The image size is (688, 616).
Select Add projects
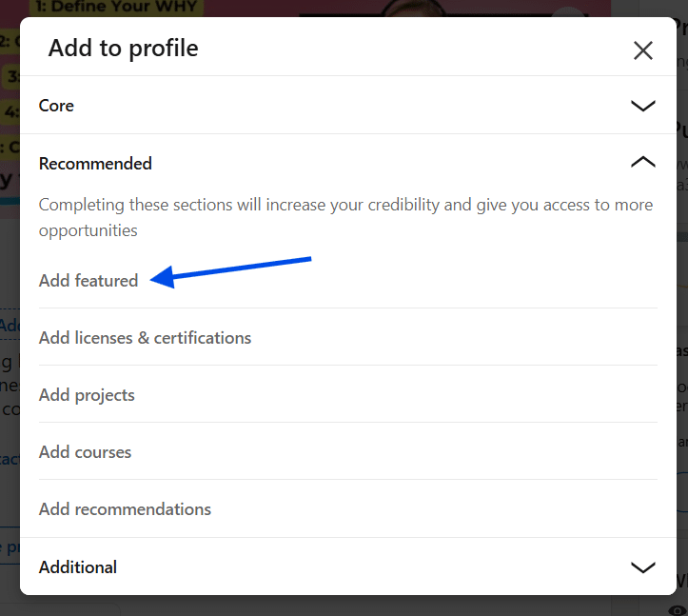[87, 395]
